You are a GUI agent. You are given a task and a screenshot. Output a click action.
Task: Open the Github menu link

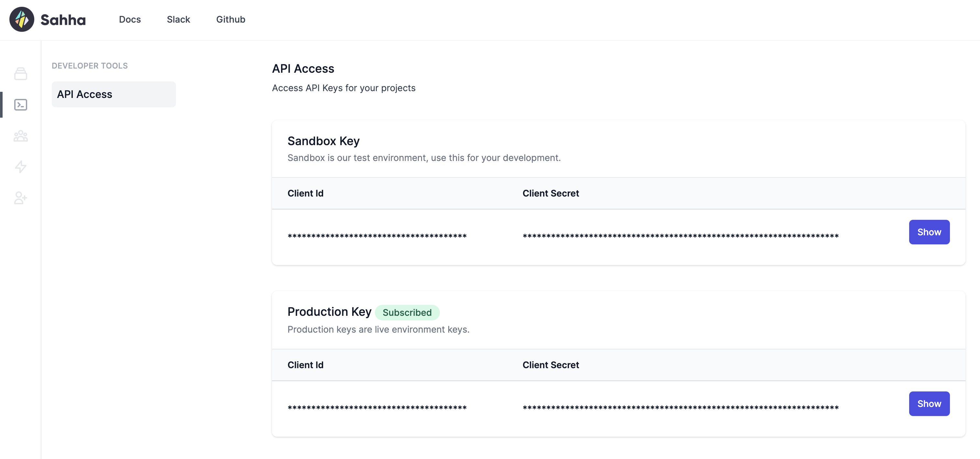pos(231,19)
